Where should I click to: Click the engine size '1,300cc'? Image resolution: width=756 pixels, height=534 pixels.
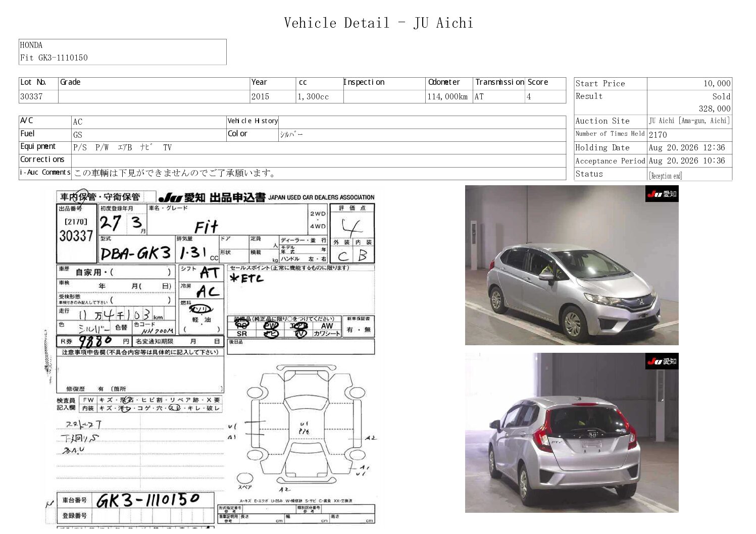tap(313, 96)
